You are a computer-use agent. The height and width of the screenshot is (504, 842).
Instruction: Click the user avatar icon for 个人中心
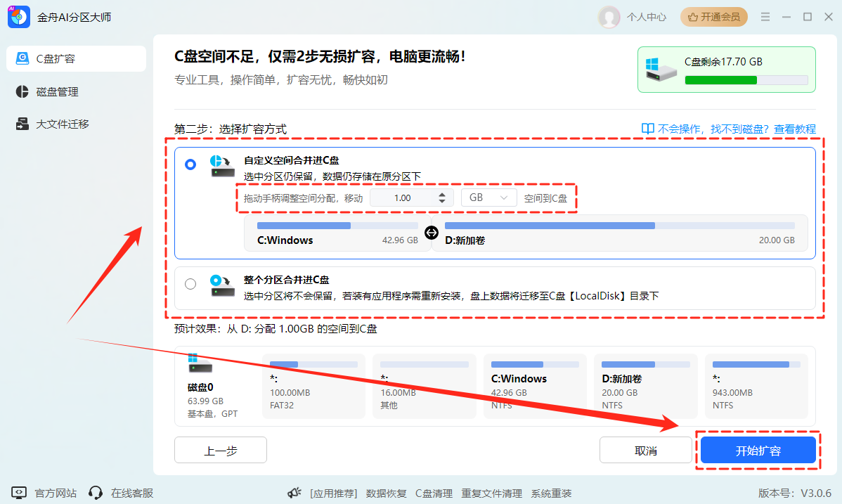609,17
